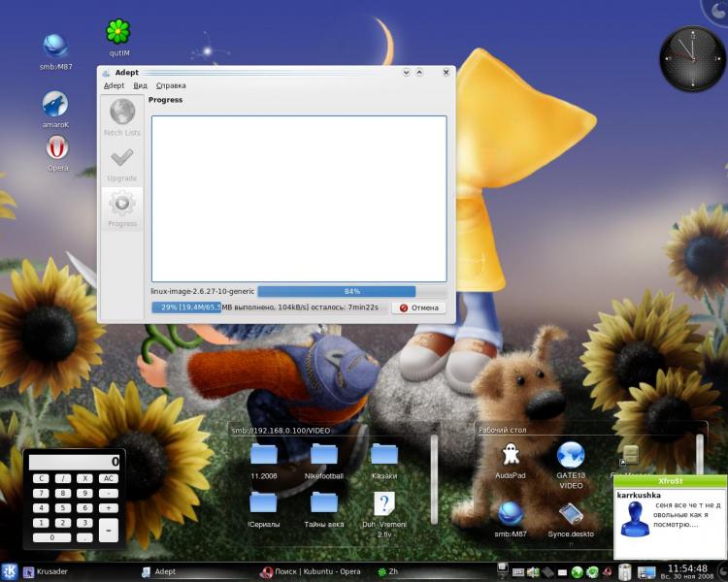
Task: Click calculator AC button
Action: pos(109,478)
